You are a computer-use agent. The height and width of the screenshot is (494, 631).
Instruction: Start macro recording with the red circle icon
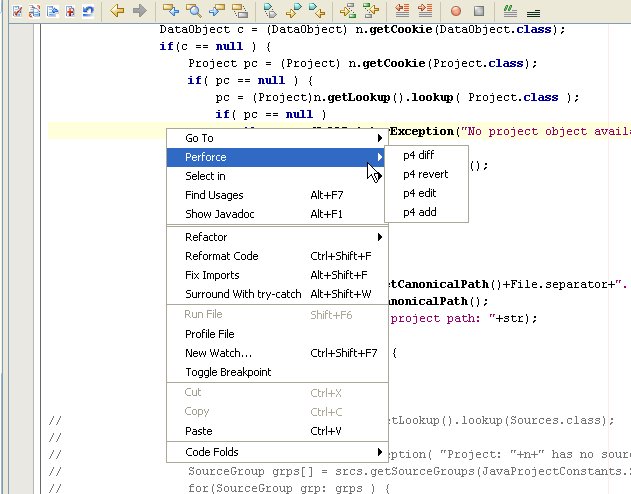coord(456,11)
